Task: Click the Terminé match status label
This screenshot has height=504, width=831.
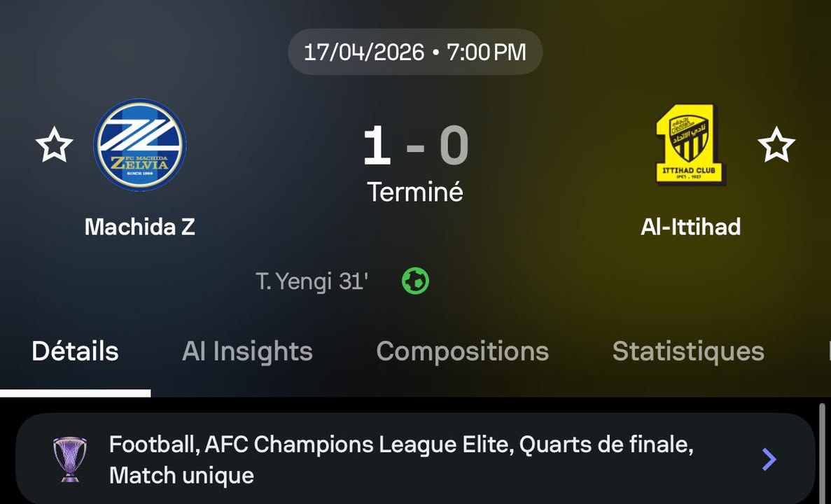Action: (x=416, y=191)
